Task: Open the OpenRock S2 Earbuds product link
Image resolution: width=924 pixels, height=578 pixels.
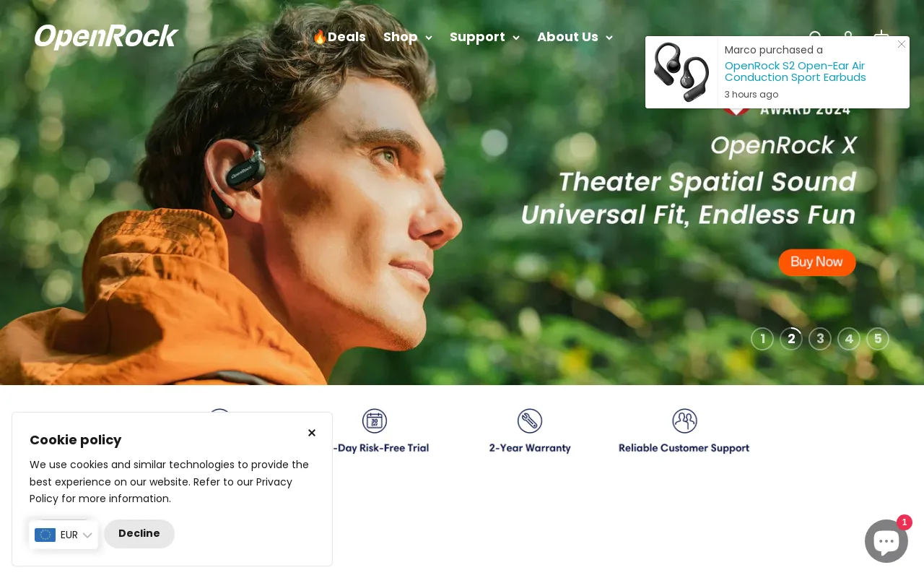Action: click(795, 72)
